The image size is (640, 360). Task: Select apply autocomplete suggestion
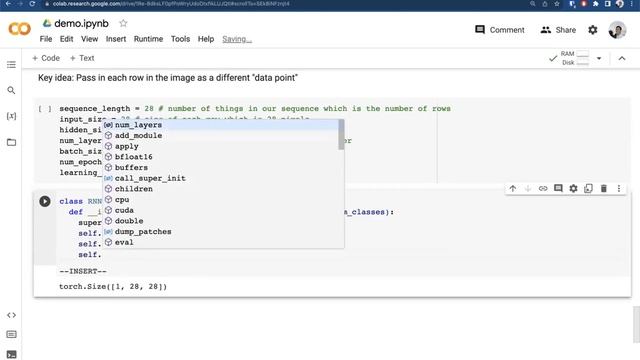point(220,146)
